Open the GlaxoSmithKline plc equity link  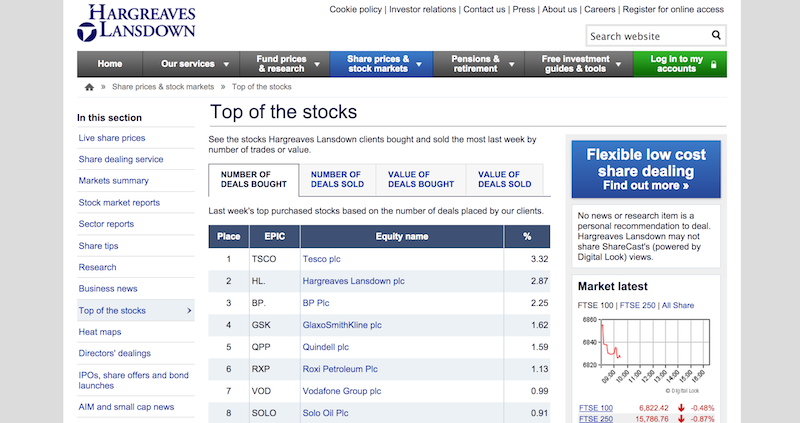pyautogui.click(x=342, y=325)
